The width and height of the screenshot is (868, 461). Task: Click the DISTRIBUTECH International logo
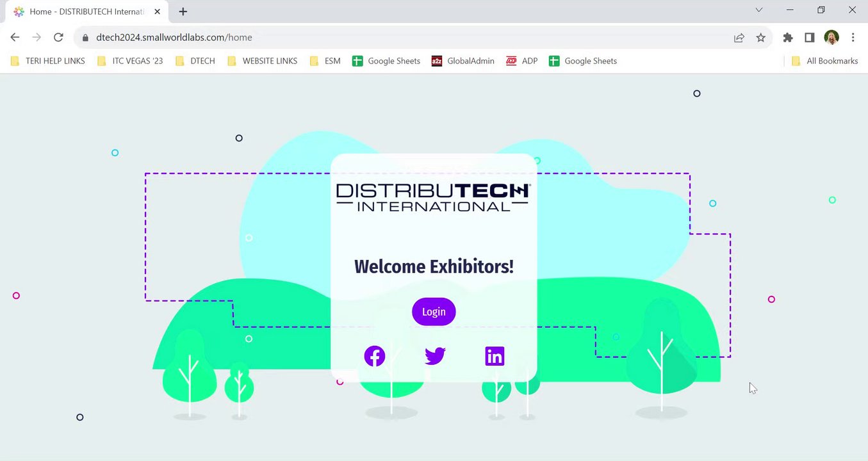click(x=434, y=197)
